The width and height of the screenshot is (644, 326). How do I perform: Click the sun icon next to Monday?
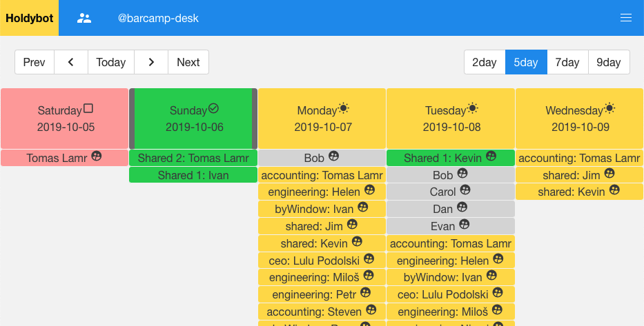coord(344,109)
